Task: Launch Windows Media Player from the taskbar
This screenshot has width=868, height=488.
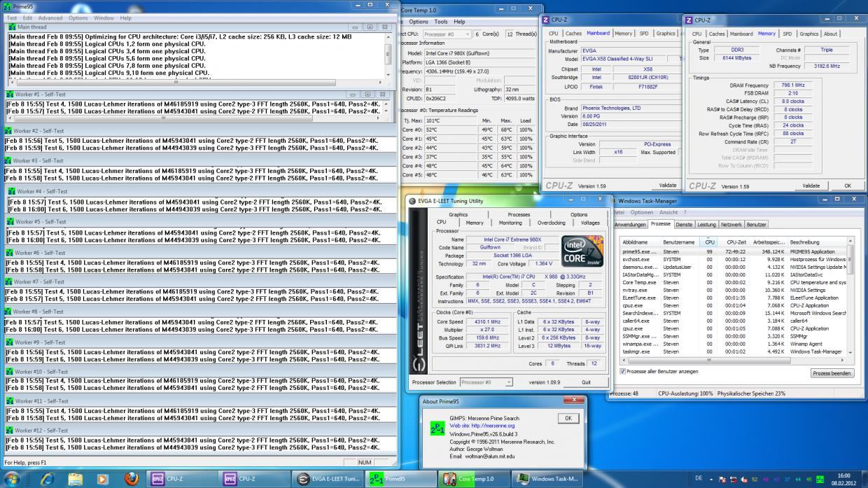Action: coord(103,479)
